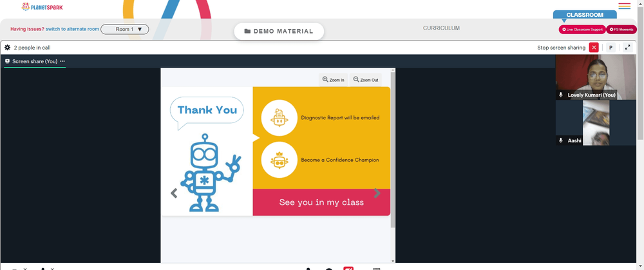
Task: Click Become a Confidence Champion text
Action: click(340, 160)
